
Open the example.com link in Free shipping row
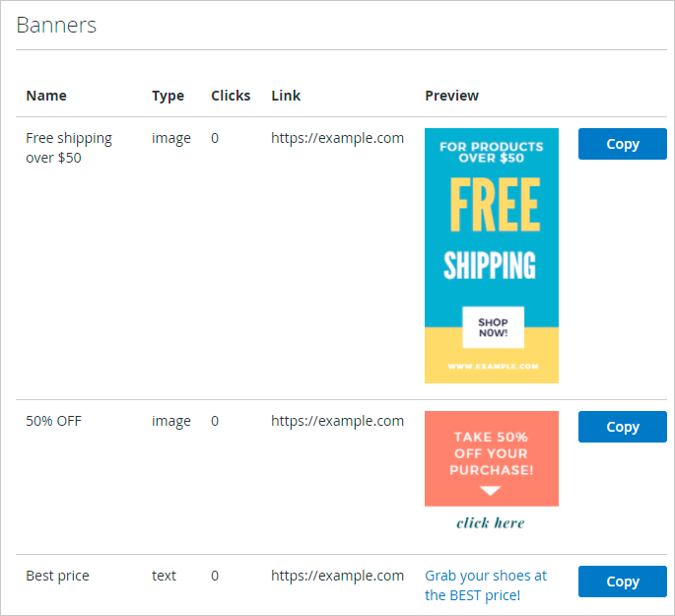click(x=337, y=138)
